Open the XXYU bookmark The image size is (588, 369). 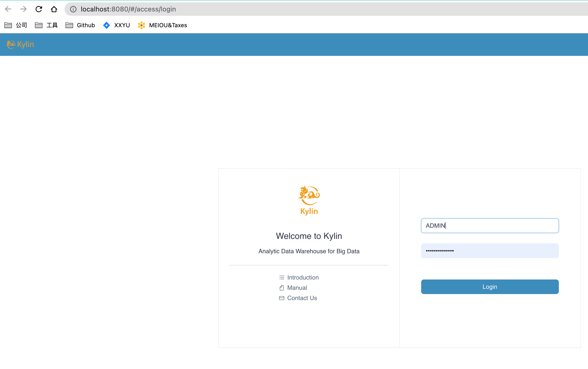(x=116, y=25)
